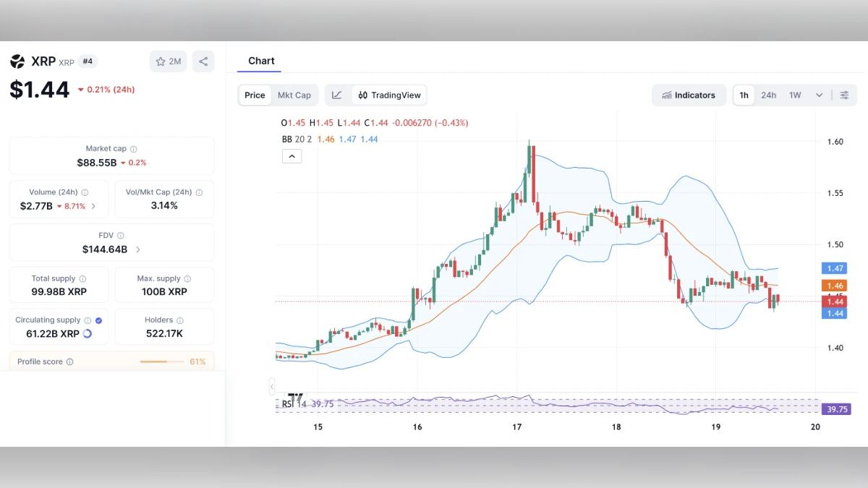Open Volume (24h) details via its chevron
The height and width of the screenshot is (488, 868).
point(94,205)
